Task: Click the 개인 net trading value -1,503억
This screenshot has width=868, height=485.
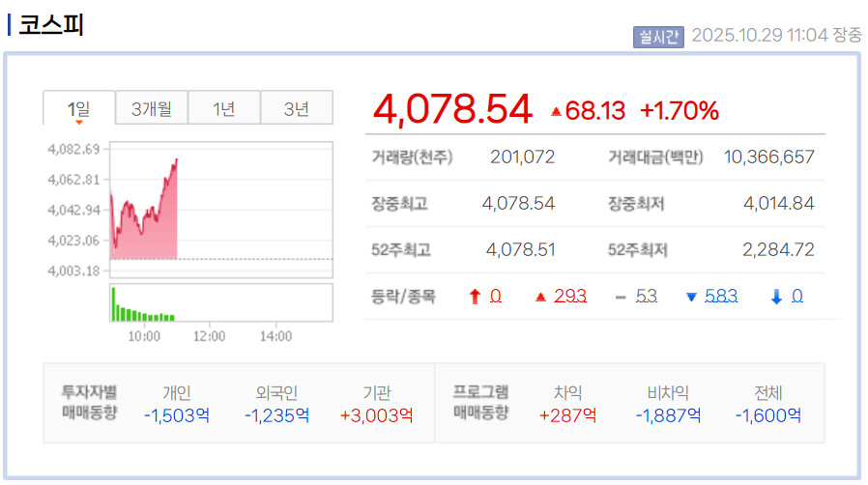Action: point(177,415)
